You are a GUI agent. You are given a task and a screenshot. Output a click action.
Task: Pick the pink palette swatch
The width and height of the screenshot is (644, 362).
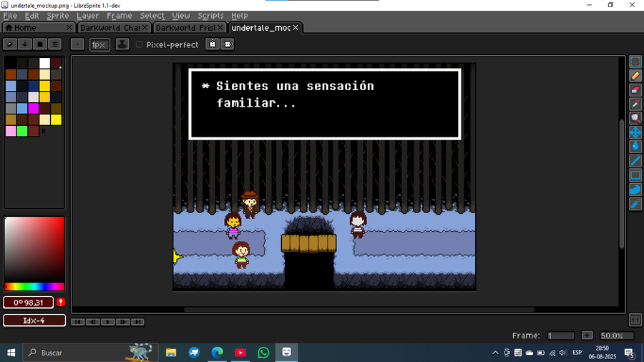[11, 131]
